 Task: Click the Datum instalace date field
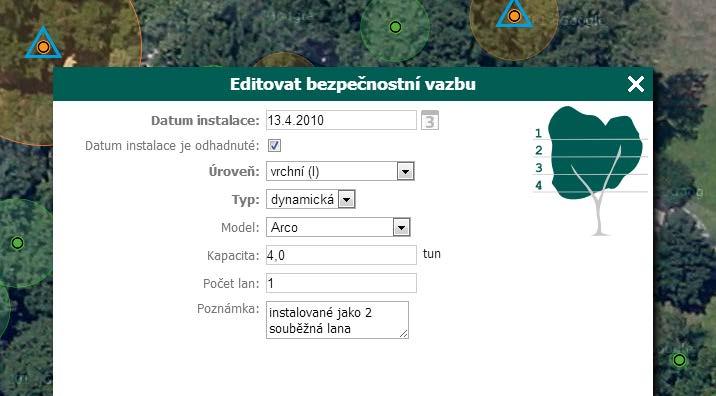click(x=341, y=120)
